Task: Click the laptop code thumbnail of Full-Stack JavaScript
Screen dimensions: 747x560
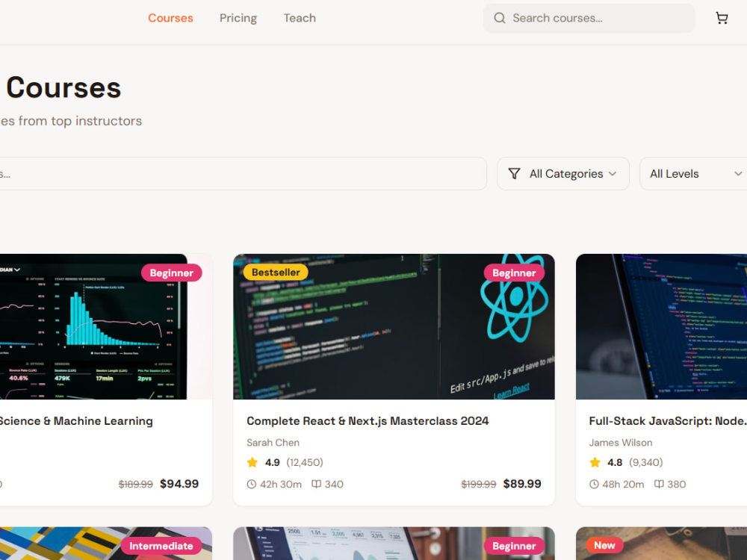Action: 661,327
